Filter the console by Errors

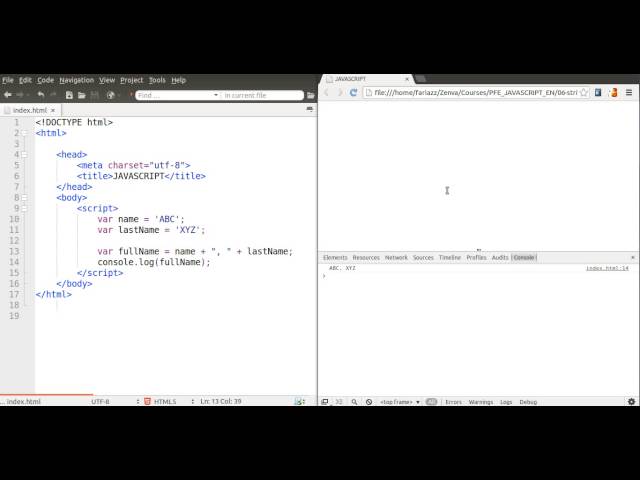[453, 402]
